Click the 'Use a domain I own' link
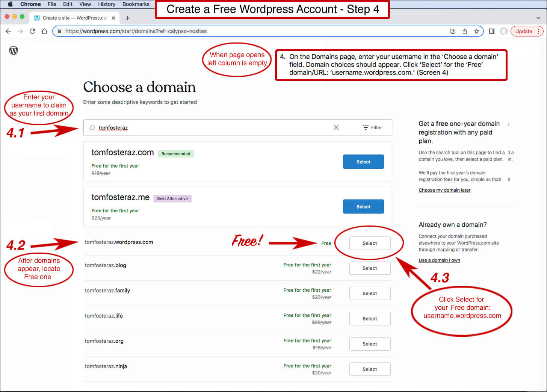Viewport: 547px width, 392px height. (x=439, y=260)
